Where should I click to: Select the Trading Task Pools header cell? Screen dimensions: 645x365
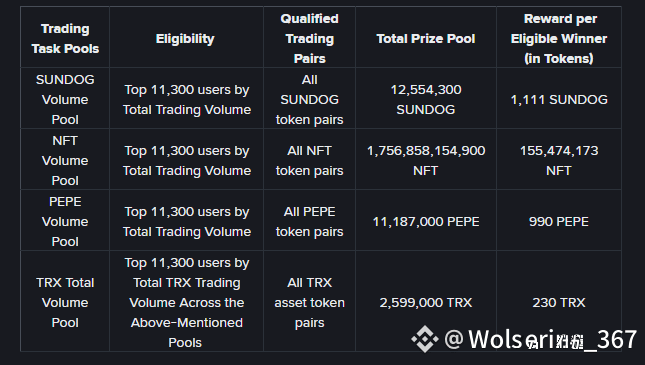(65, 39)
